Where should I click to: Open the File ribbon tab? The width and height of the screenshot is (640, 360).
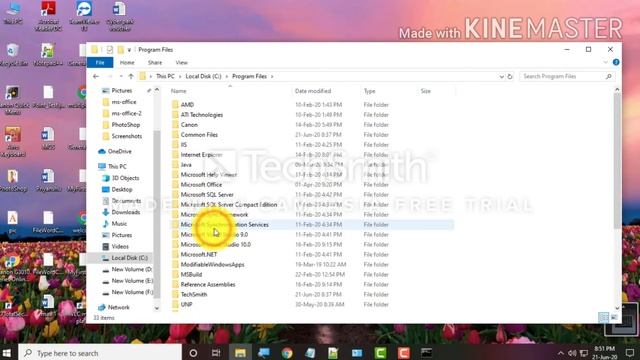point(100,62)
